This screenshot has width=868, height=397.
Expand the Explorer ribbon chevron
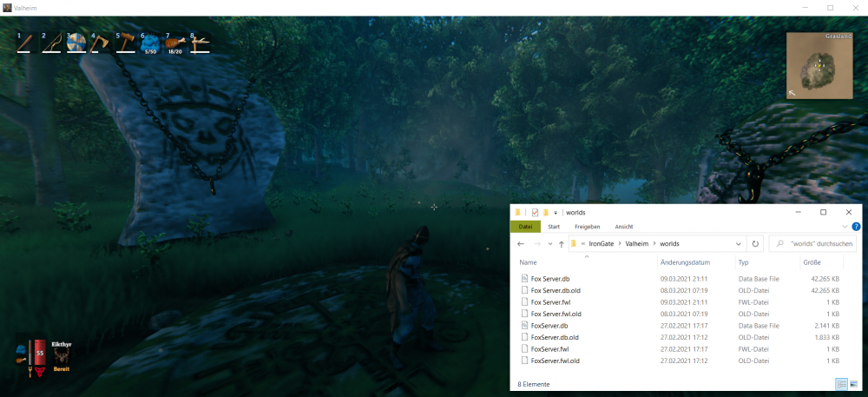click(x=845, y=227)
